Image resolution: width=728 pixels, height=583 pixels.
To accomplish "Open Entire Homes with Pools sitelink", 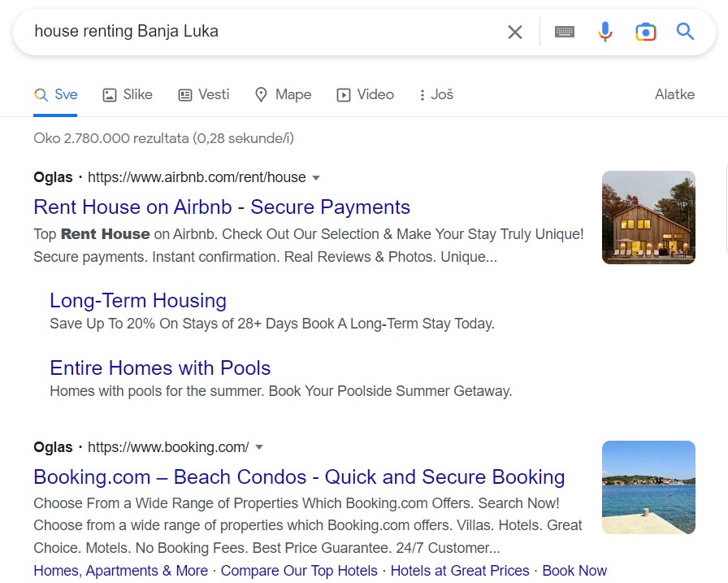I will pos(160,368).
